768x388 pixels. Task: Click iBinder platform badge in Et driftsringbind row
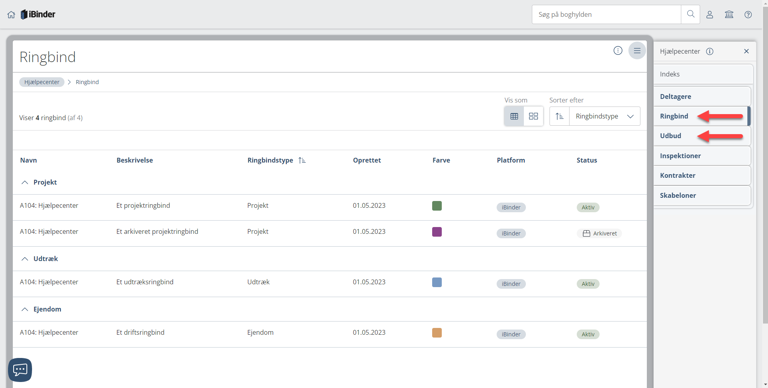(511, 334)
